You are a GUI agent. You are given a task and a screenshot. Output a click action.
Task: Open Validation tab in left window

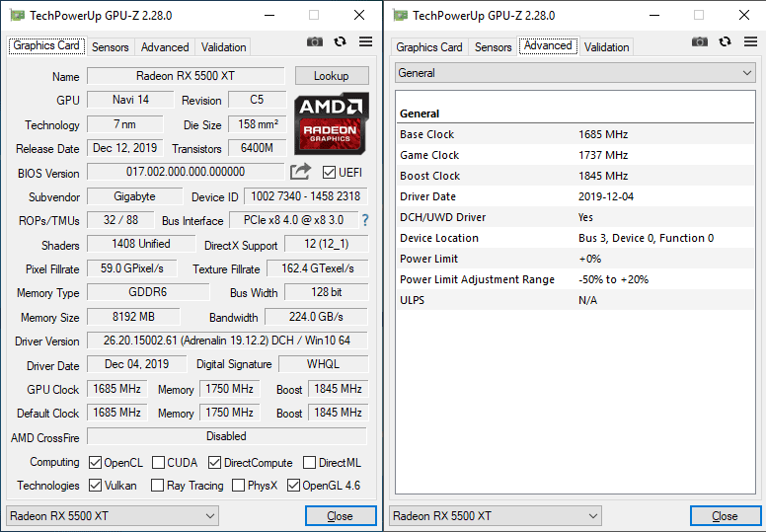point(224,47)
